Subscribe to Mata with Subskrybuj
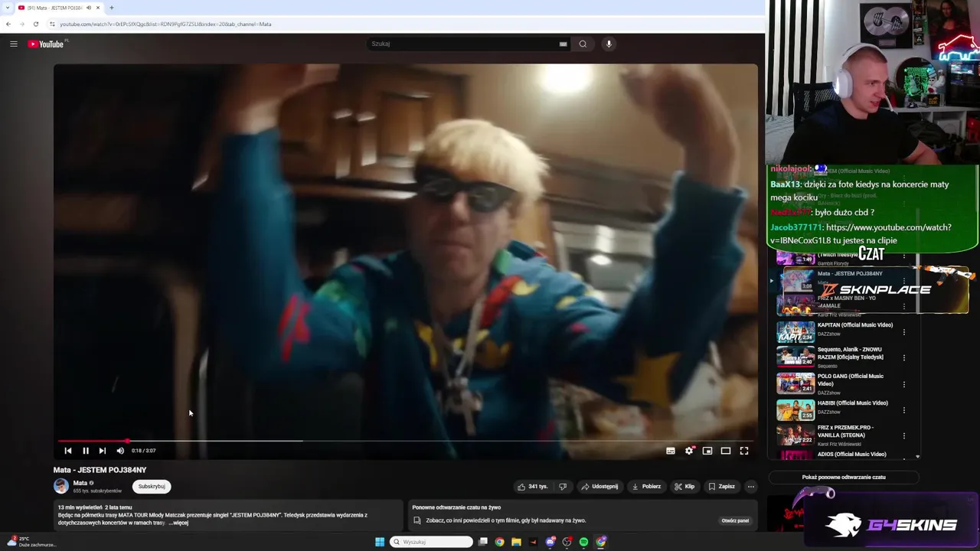Screen dimensions: 980x551 [152, 486]
